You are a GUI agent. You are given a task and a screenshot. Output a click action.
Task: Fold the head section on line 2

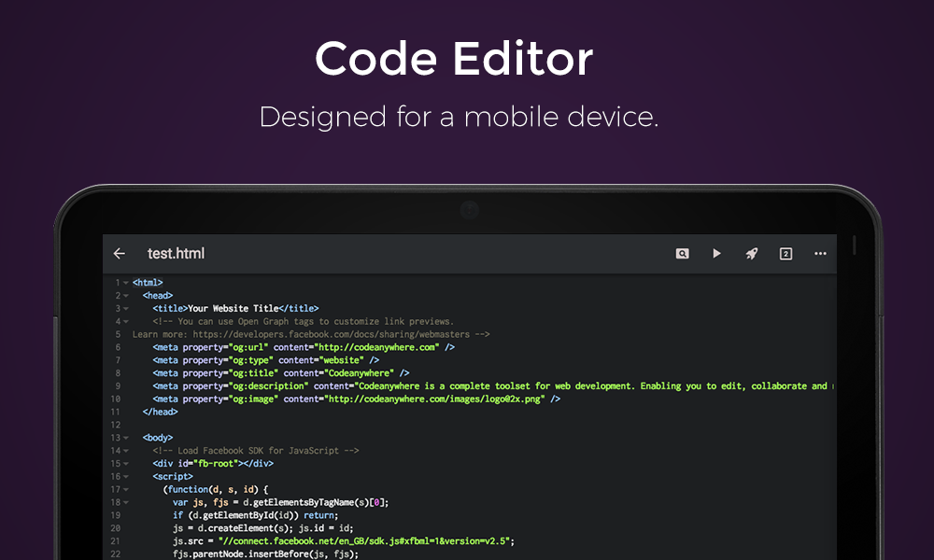click(x=126, y=296)
